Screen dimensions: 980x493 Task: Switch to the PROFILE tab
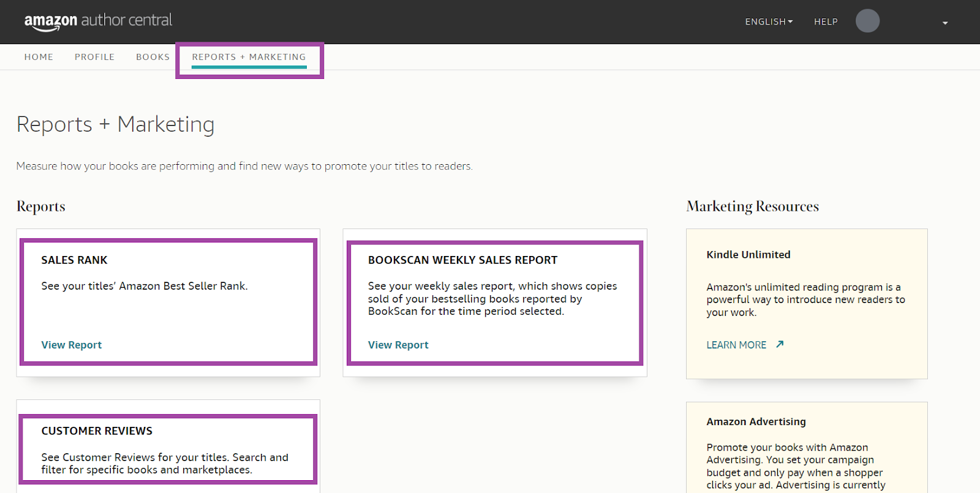(x=94, y=57)
